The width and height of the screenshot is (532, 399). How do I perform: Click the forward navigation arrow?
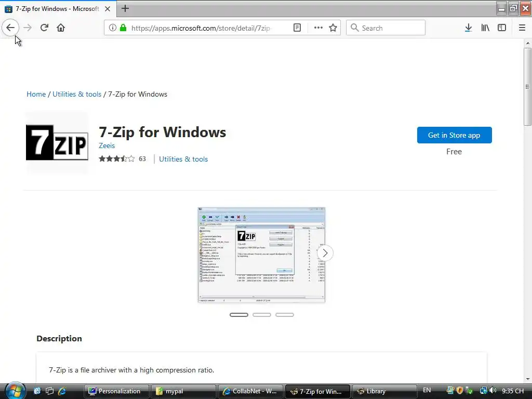click(28, 28)
